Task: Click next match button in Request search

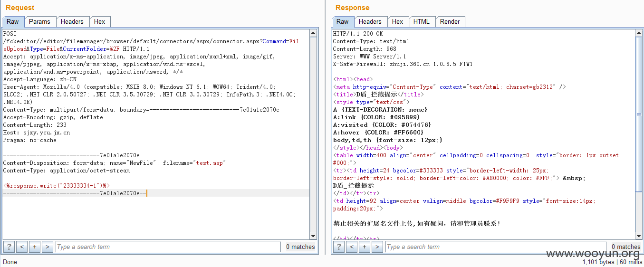Action: 47,247
